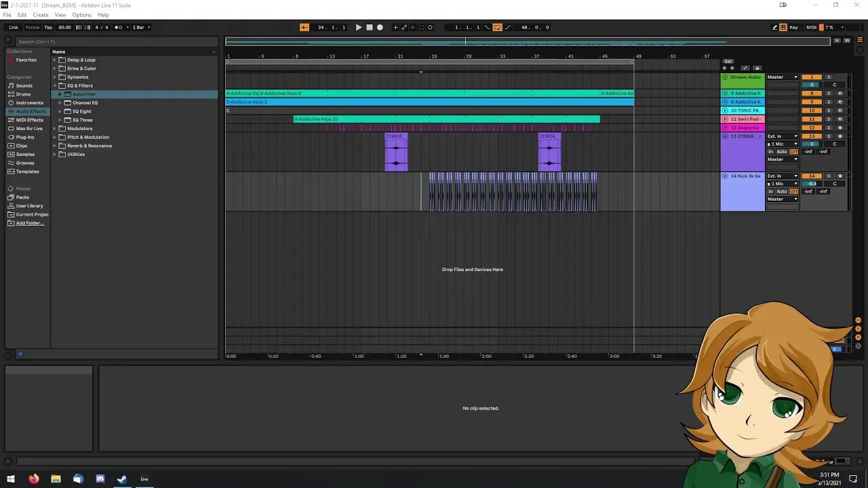
Task: Expand the Drive & Color folder
Action: [55, 68]
